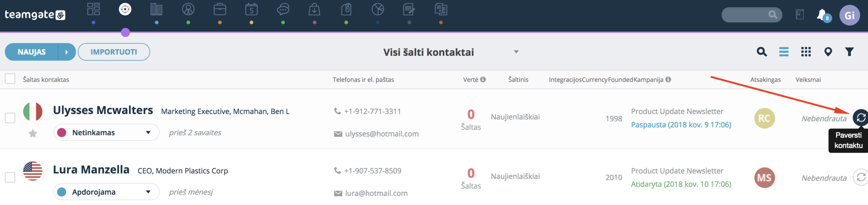Screen dimensions: 868x205
Task: Open the Netinkamas status dropdown
Action: point(106,132)
